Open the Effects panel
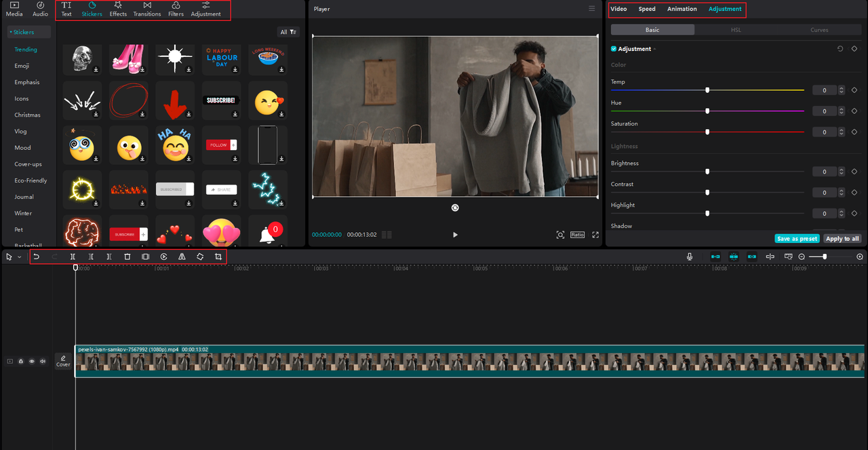868x450 pixels. (118, 9)
